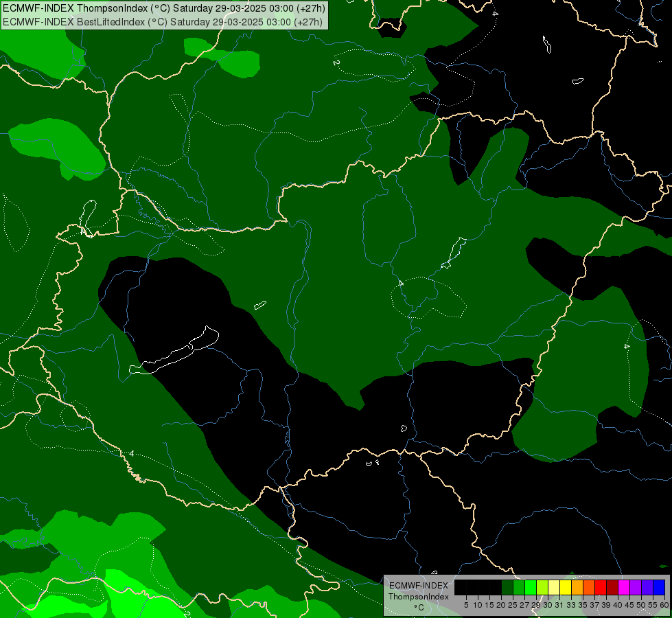
Task: Click the legend tick label '10'
Action: point(478,605)
